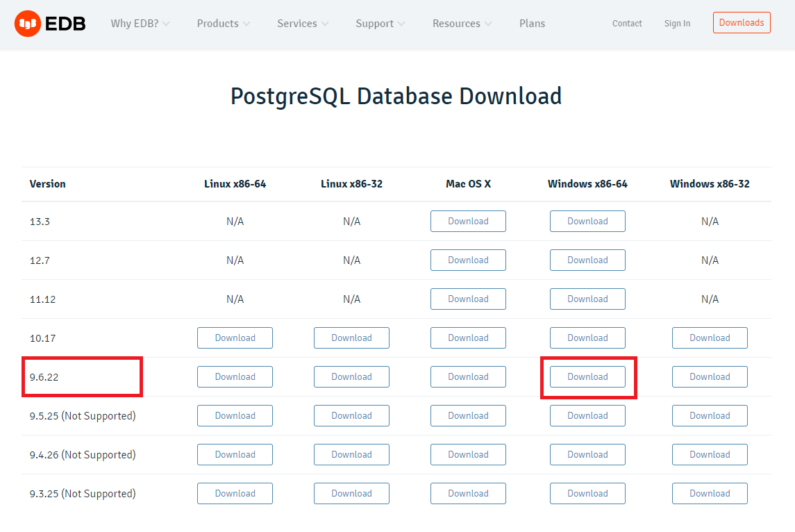Download version 9.4.26 for Linux x86-64
The image size is (795, 532).
(x=235, y=454)
